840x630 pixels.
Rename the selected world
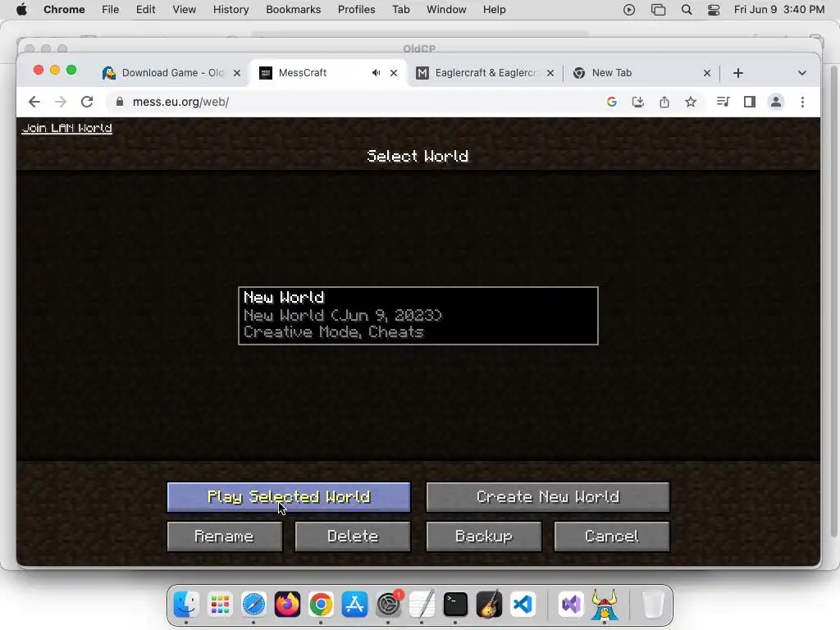(225, 536)
